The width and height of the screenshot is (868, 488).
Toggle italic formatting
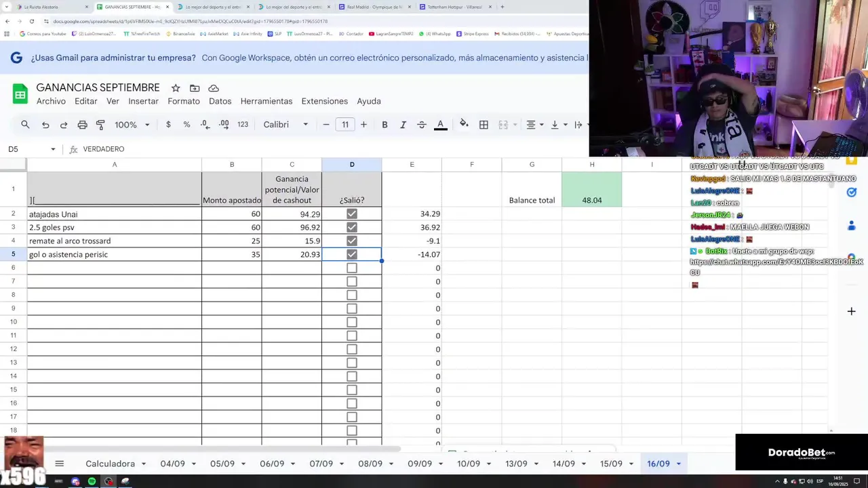[403, 125]
